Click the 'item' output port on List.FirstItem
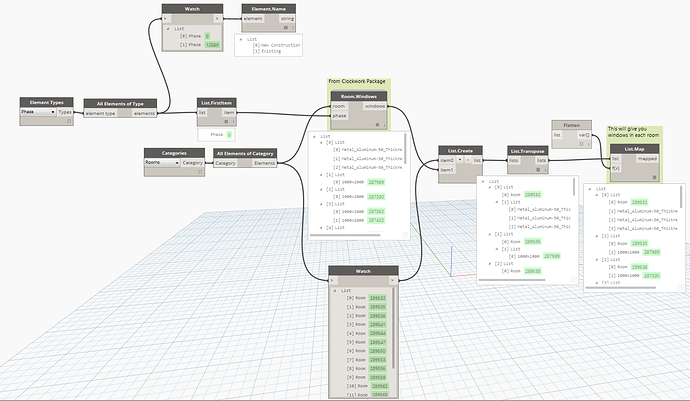This screenshot has width=690, height=401. (x=229, y=113)
